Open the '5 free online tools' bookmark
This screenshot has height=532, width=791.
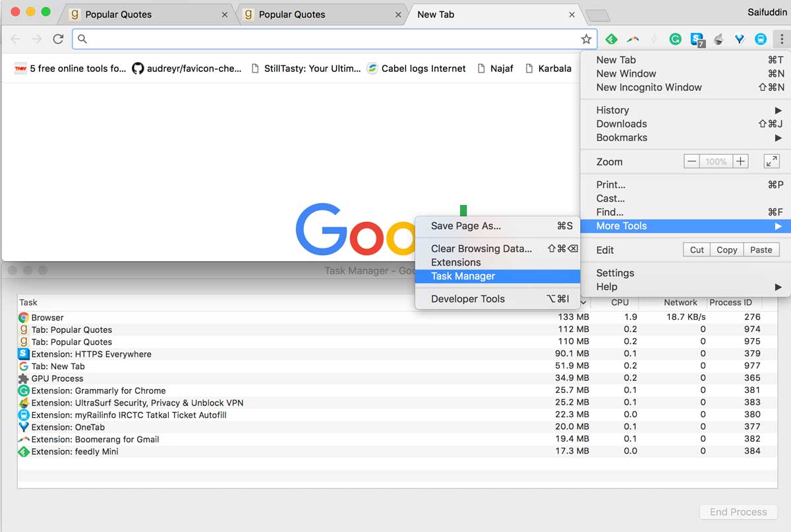70,69
